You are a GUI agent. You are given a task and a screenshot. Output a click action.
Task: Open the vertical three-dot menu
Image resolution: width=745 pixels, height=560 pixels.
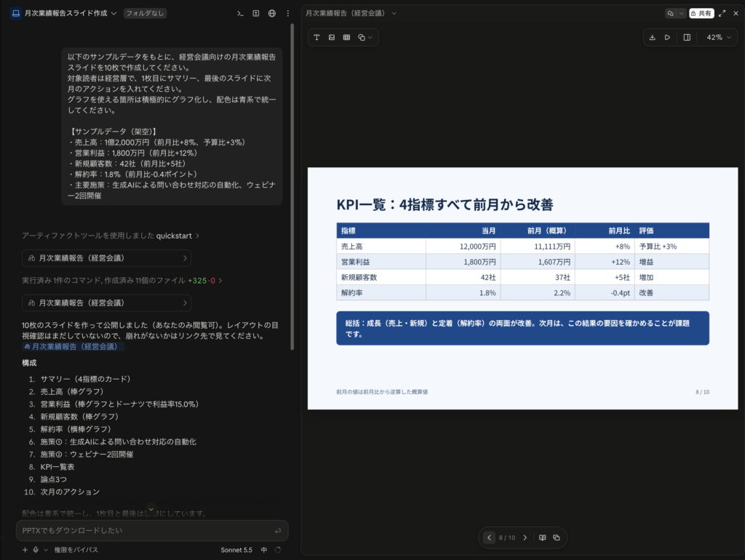pos(288,13)
